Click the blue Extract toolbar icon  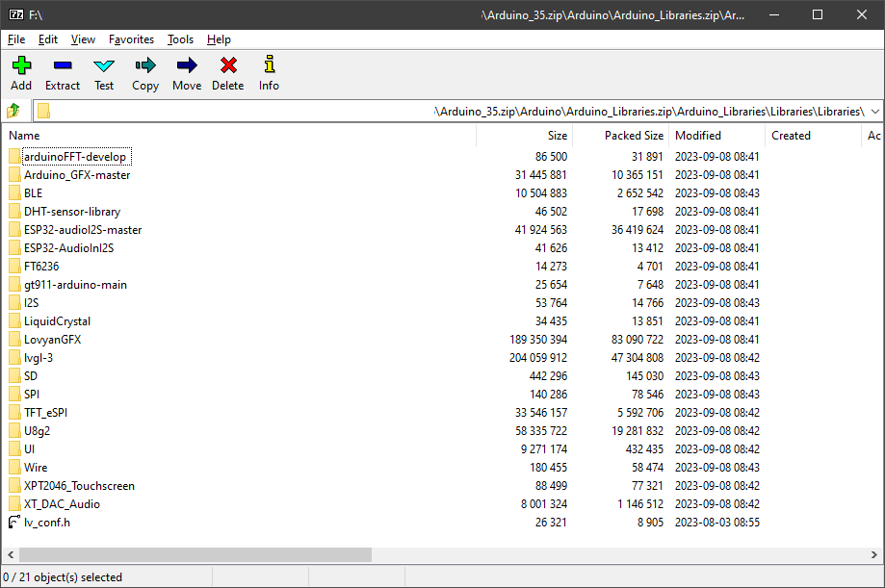click(62, 65)
